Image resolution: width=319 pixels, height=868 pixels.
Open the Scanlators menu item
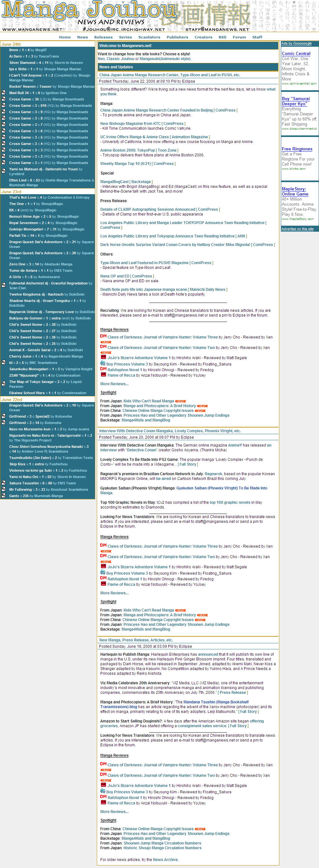pyautogui.click(x=149, y=37)
